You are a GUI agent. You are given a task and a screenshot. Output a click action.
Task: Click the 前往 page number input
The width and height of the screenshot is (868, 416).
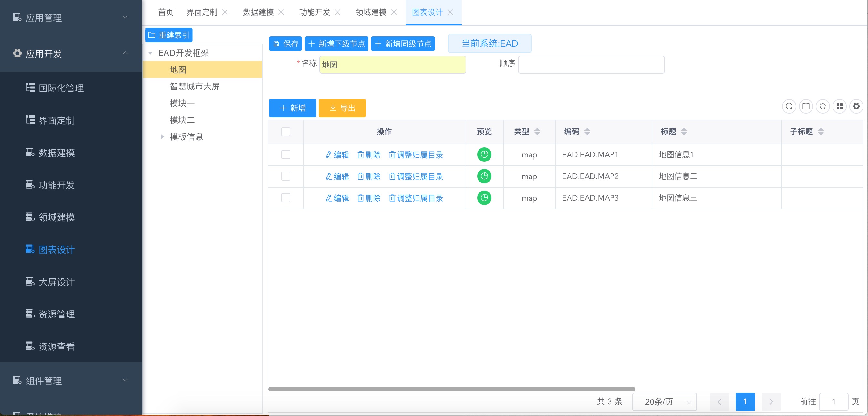(x=833, y=401)
